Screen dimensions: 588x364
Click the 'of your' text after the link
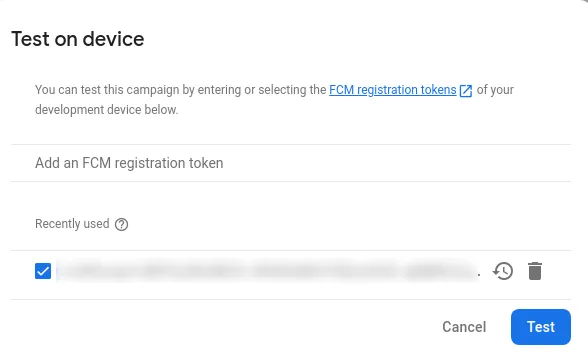[495, 90]
